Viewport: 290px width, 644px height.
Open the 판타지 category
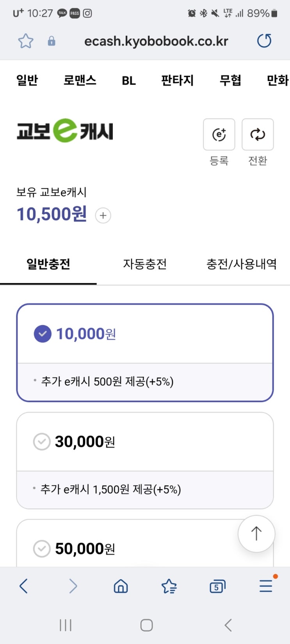177,80
